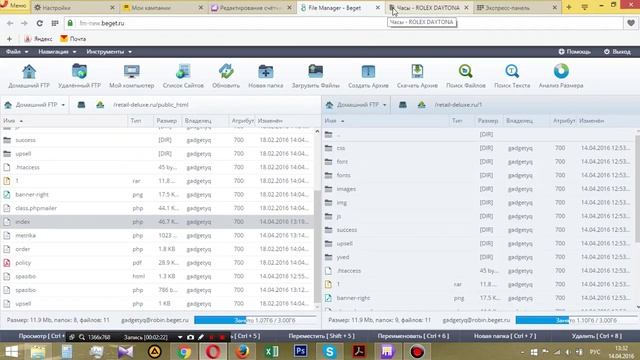Image resolution: width=640 pixels, height=360 pixels.
Task: Switch to the Экспресс-панель tab
Action: coord(518,8)
